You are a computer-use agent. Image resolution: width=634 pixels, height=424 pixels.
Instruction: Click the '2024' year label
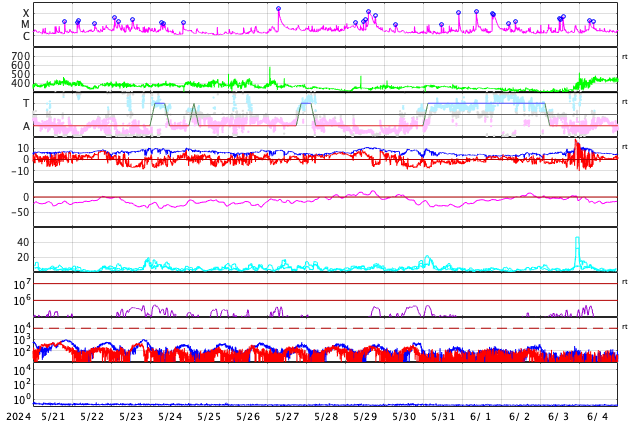19,417
